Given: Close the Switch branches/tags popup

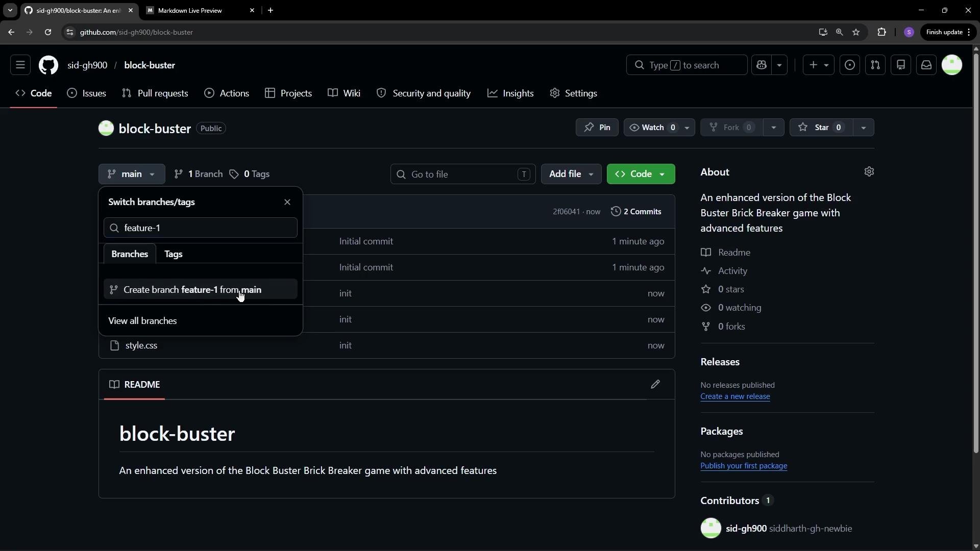Looking at the screenshot, I should (287, 202).
